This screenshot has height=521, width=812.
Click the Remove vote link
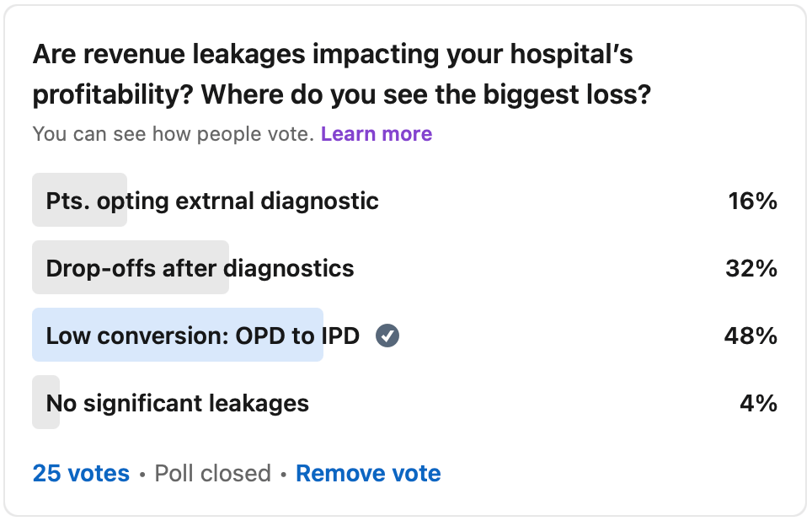pyautogui.click(x=368, y=474)
